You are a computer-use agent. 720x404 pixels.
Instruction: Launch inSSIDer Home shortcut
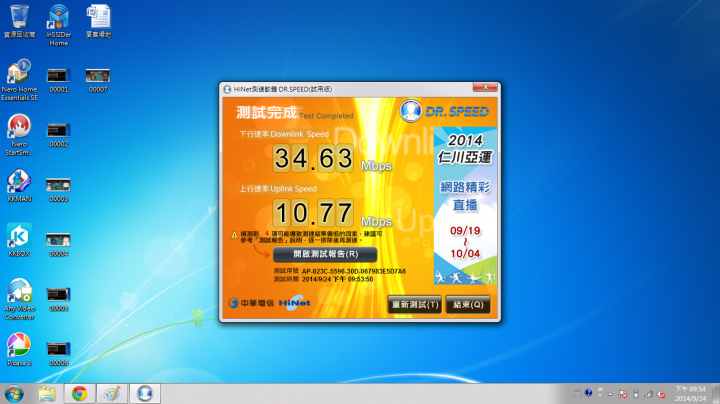tap(59, 25)
